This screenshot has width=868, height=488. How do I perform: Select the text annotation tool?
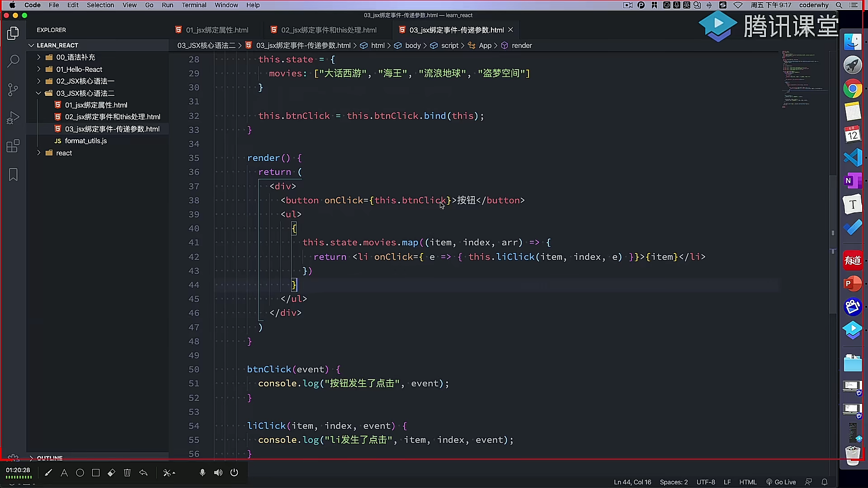(x=64, y=473)
